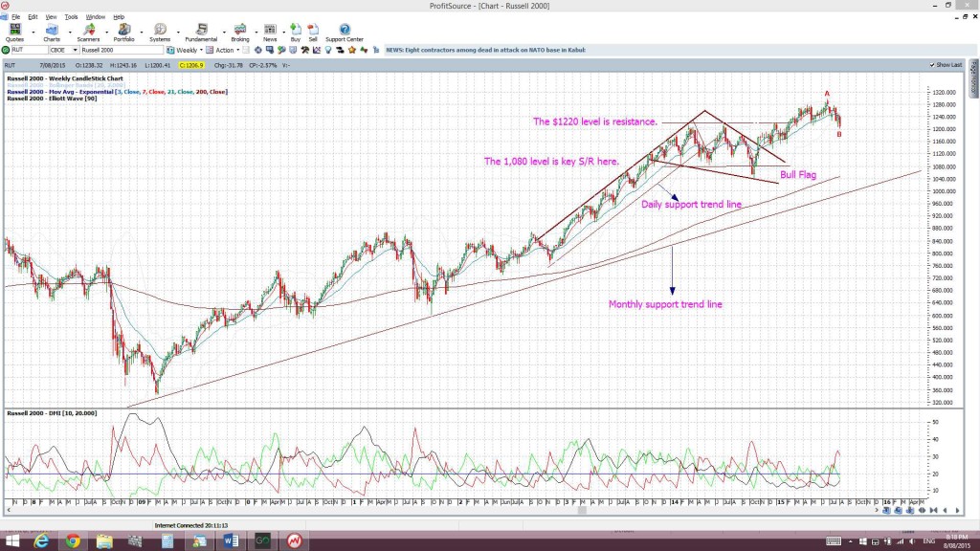Click the blue monitor icon in chart toolbar
Image resolution: width=980 pixels, height=551 pixels.
point(270,50)
